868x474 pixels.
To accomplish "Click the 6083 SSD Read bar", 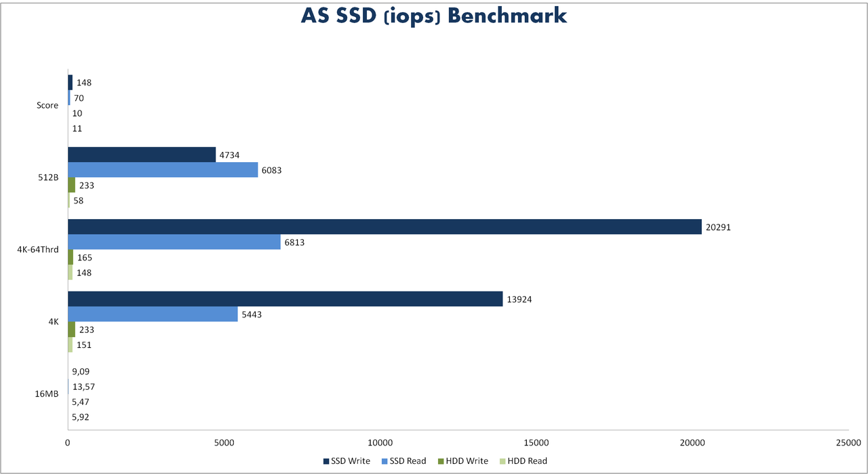I will pyautogui.click(x=163, y=170).
